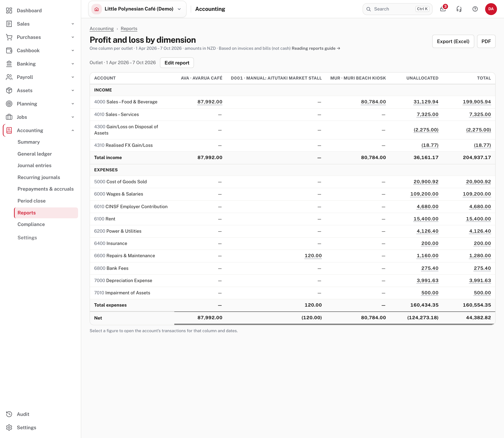Click the PDF button
The image size is (504, 438).
coord(486,41)
